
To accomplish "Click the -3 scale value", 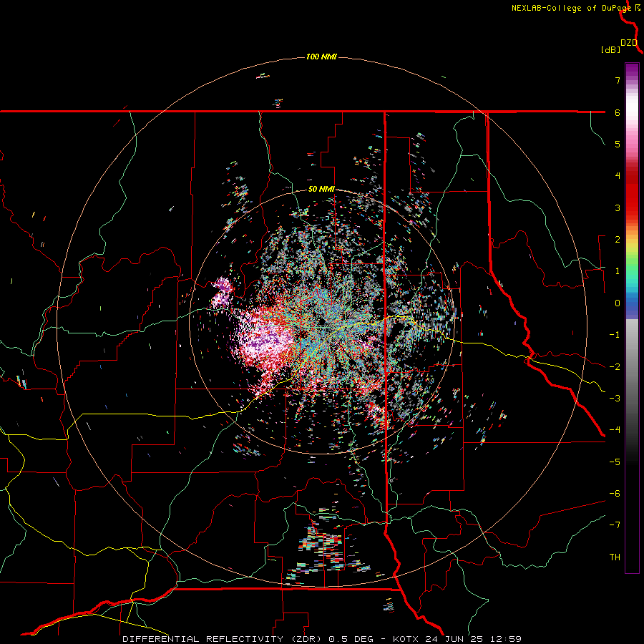I will [x=615, y=399].
